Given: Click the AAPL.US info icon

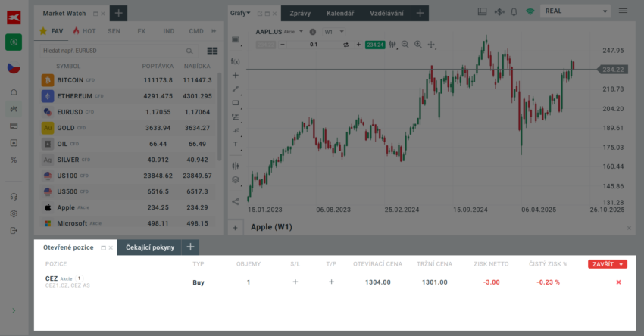Looking at the screenshot, I should pos(313,32).
